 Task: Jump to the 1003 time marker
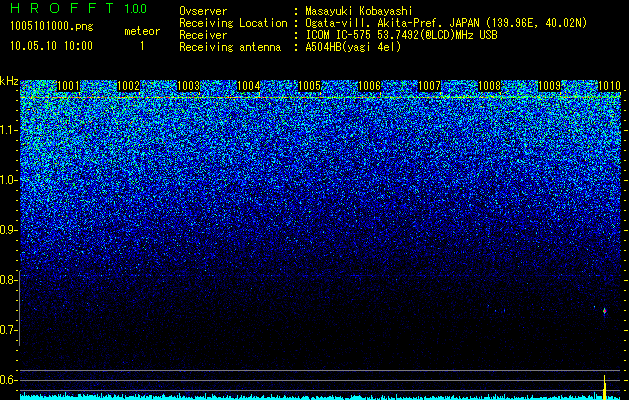click(189, 86)
